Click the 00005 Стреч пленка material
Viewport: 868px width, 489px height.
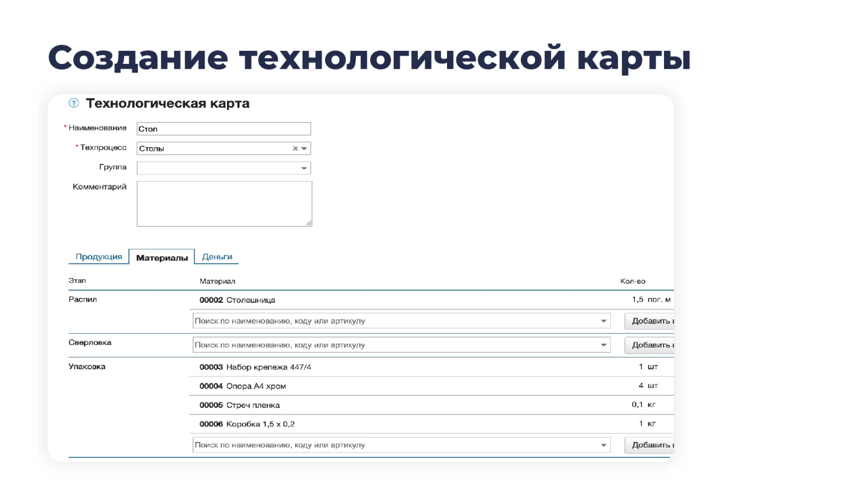[240, 405]
